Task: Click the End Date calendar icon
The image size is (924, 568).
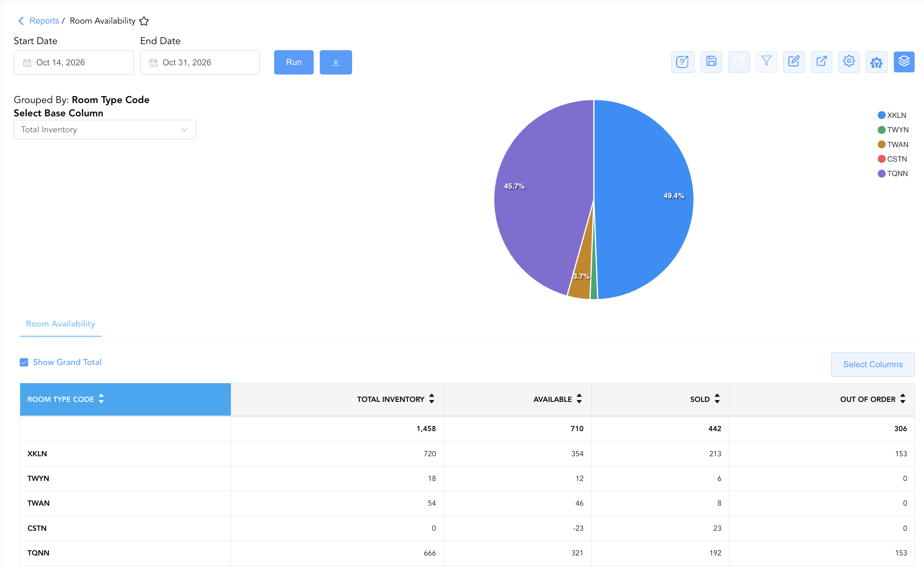Action: point(153,63)
